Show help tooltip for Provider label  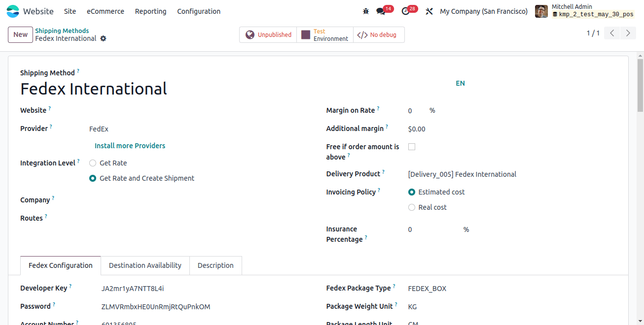pyautogui.click(x=50, y=127)
